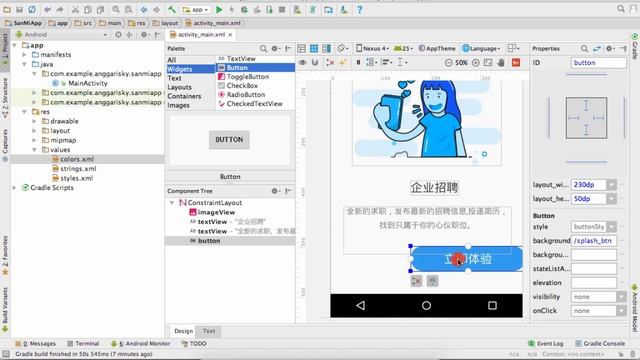Open the Terminal tool window tab
This screenshot has height=360, width=640.
coord(83,344)
